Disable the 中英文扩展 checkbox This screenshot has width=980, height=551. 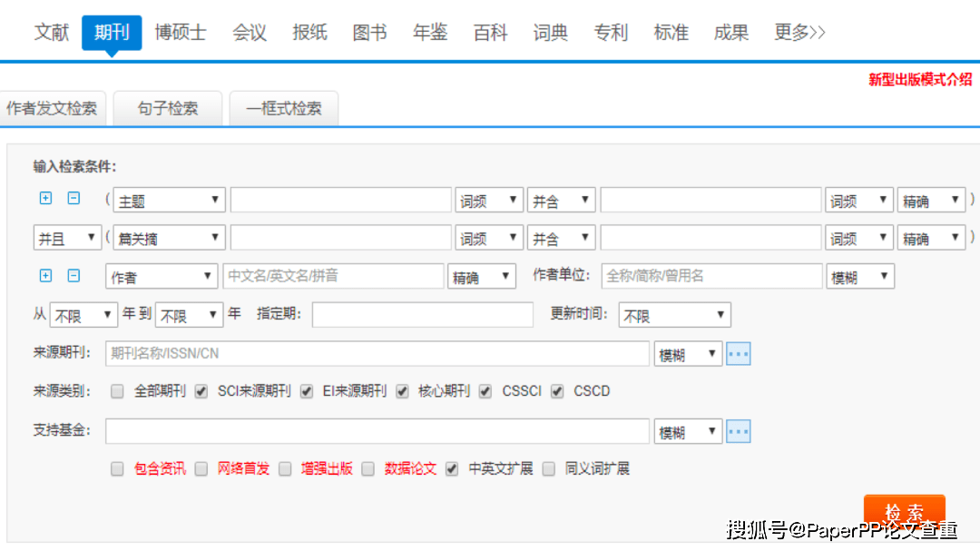[x=452, y=469]
